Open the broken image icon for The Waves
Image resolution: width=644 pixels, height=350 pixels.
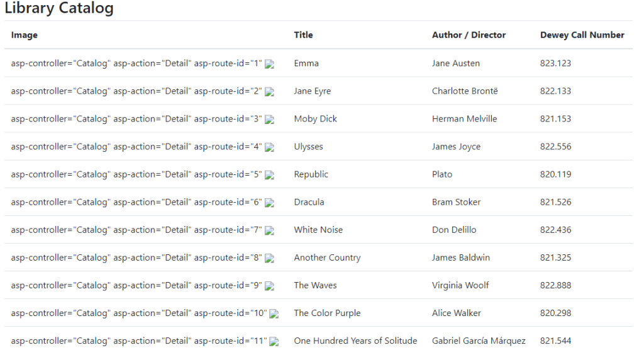coord(269,286)
